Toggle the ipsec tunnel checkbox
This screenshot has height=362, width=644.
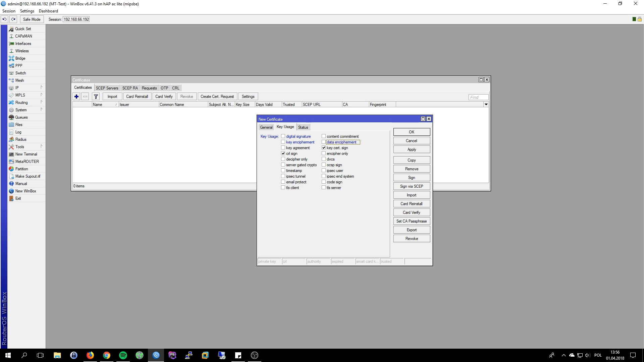click(x=283, y=176)
